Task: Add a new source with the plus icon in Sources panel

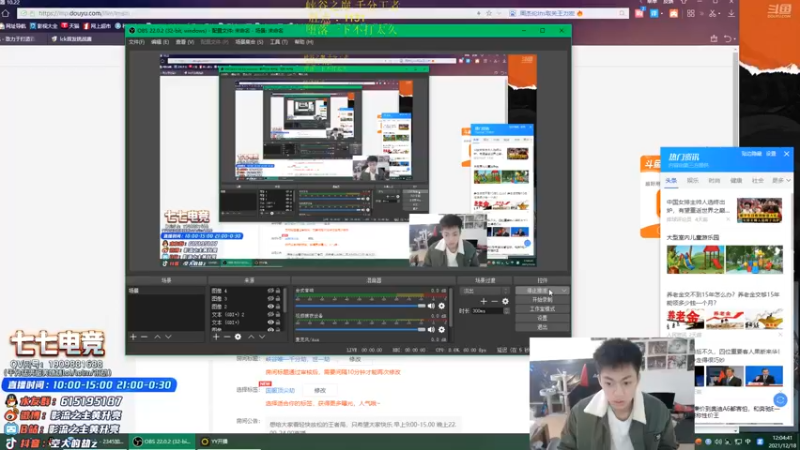Action: tap(216, 337)
